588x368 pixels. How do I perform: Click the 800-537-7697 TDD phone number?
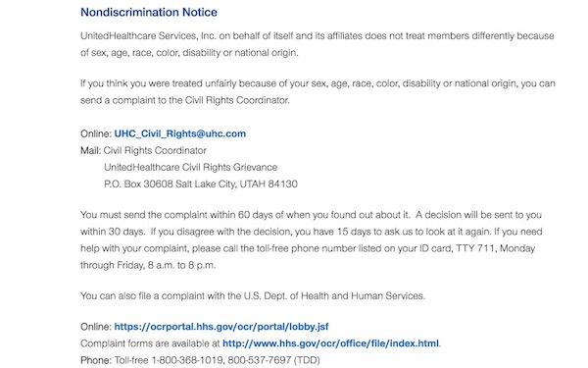(x=273, y=360)
